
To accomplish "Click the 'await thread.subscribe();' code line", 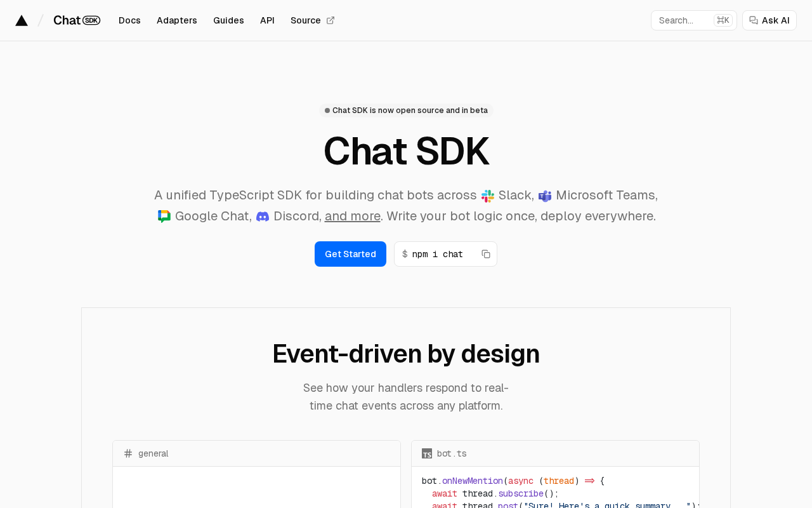I will click(x=495, y=493).
